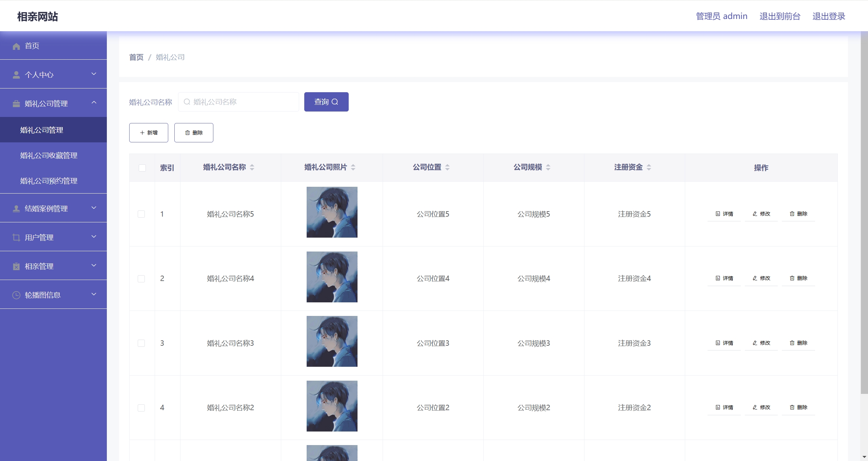The height and width of the screenshot is (461, 868).
Task: Click the vertical page scrollbar
Action: (864, 213)
